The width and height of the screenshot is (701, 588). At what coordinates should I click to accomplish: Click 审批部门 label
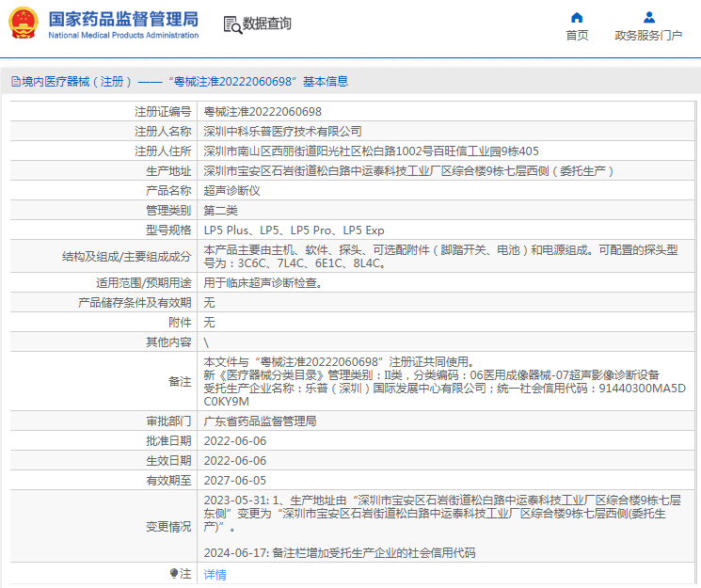point(168,421)
